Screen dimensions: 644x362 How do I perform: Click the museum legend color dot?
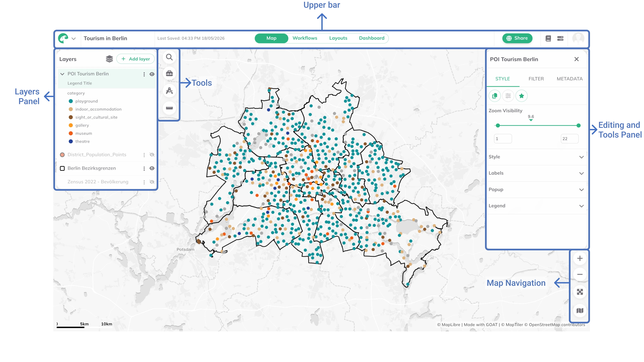pyautogui.click(x=71, y=133)
